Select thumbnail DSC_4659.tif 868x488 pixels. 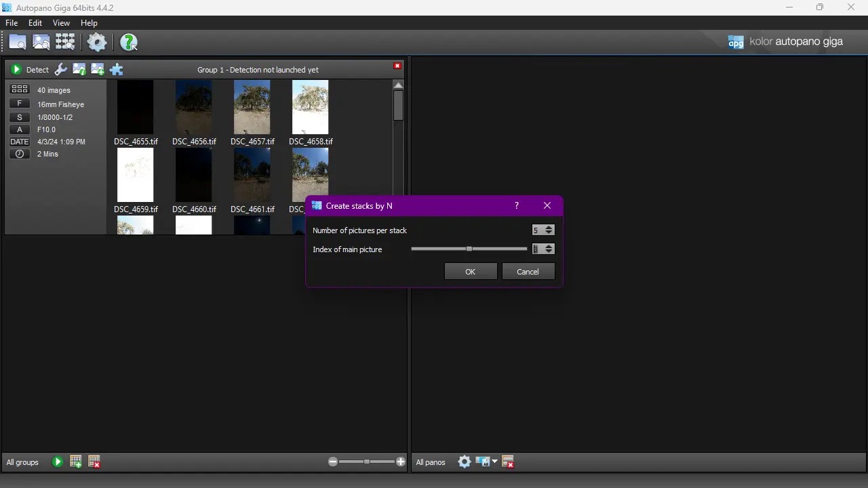136,175
